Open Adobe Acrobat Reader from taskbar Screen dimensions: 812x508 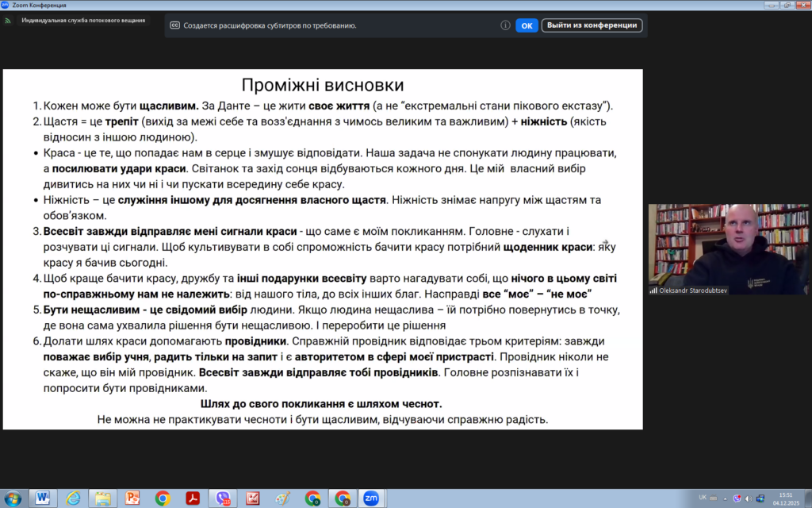click(x=193, y=498)
